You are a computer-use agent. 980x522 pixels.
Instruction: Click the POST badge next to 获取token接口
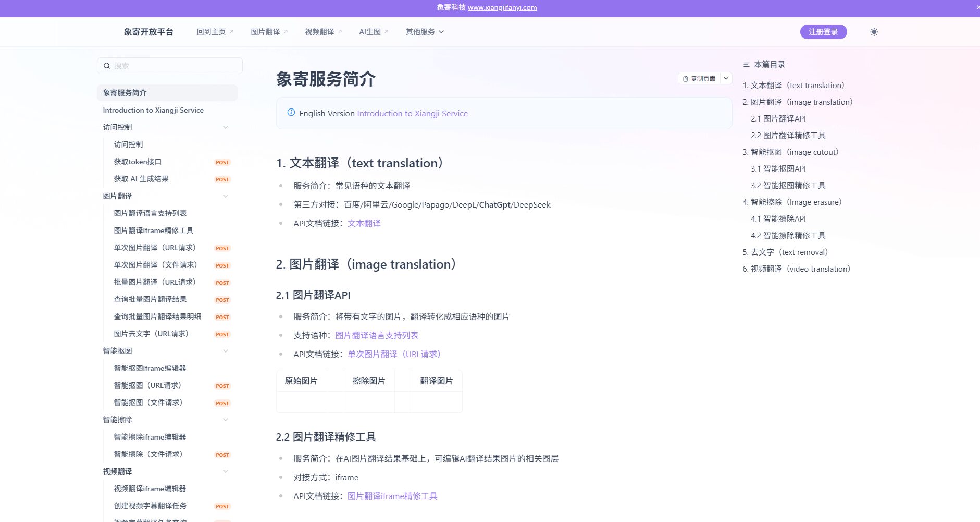point(222,162)
